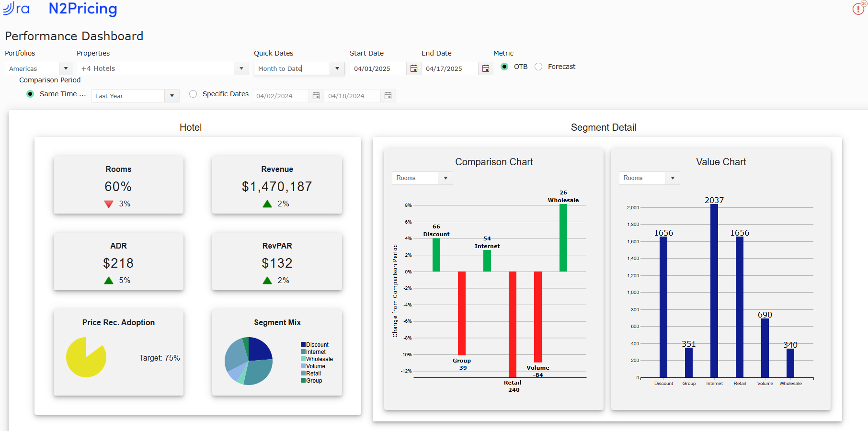Open the Start Date calendar picker
The image size is (868, 431).
tap(414, 68)
